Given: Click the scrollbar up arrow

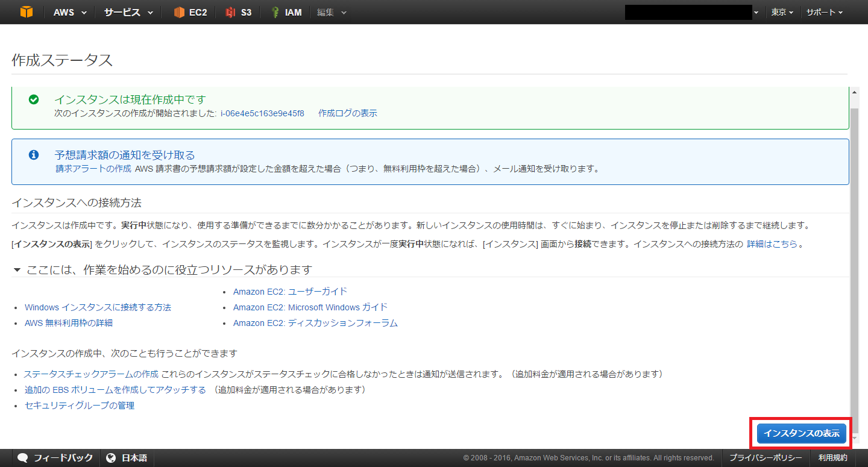Looking at the screenshot, I should pyautogui.click(x=854, y=92).
